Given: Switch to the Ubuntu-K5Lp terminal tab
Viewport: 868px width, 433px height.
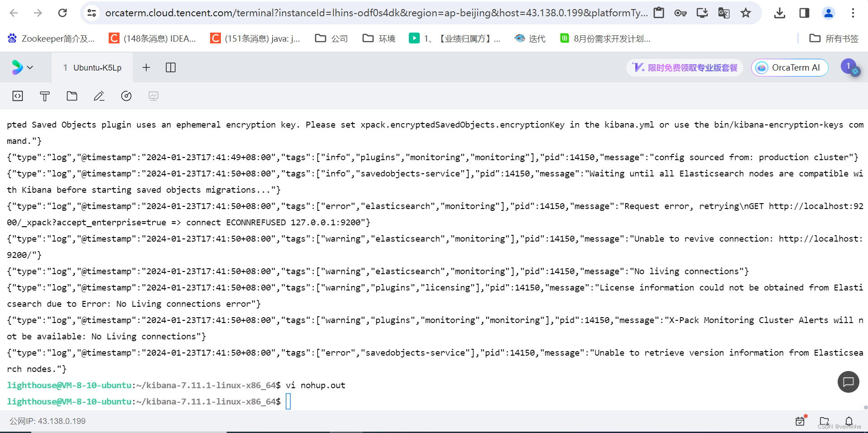Looking at the screenshot, I should point(93,67).
